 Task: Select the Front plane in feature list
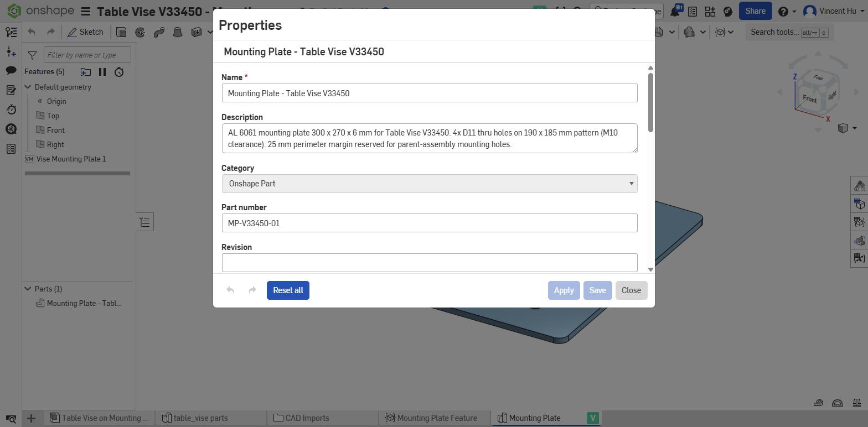50,130
